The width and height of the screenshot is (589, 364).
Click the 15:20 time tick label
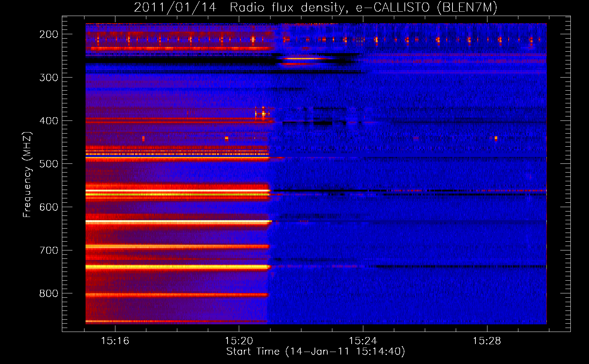click(x=239, y=341)
